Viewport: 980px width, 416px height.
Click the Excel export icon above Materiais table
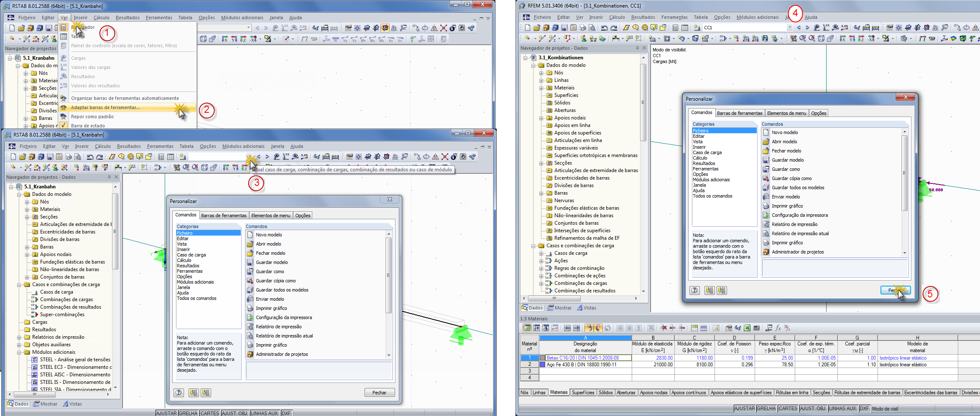click(x=747, y=328)
